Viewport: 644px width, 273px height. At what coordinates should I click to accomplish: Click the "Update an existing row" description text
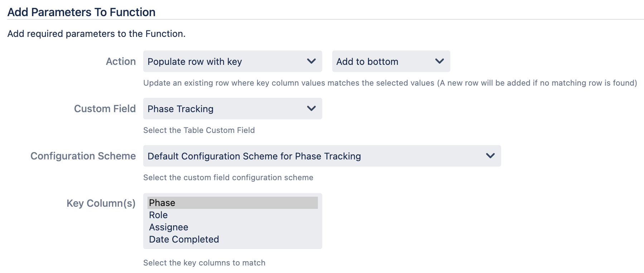(x=390, y=83)
